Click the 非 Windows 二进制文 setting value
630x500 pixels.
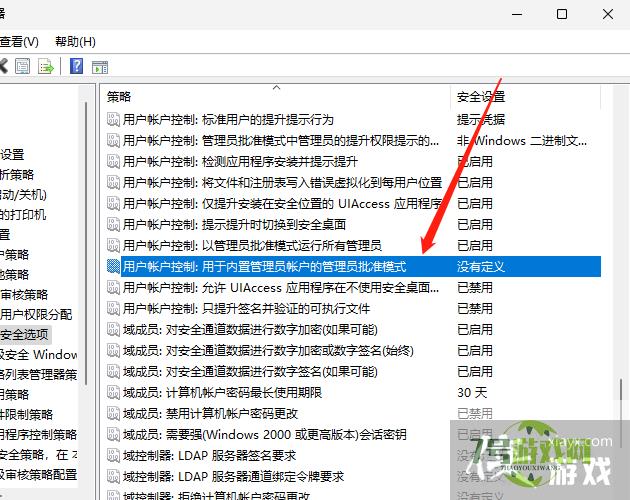coord(522,140)
